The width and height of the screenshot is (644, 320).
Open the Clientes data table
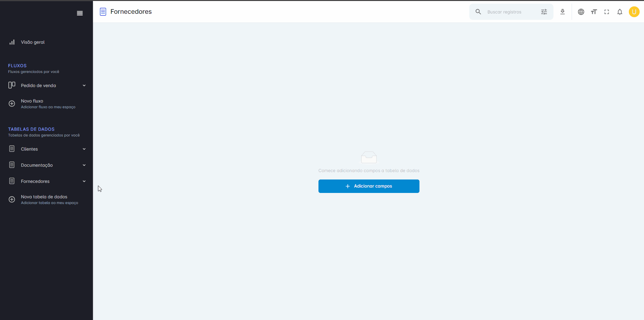point(29,149)
